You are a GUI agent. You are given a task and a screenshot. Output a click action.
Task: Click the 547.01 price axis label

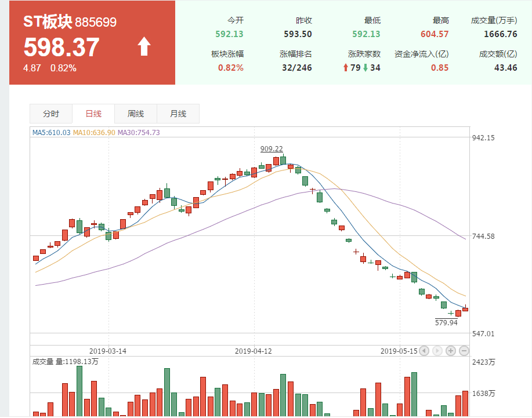coord(483,334)
